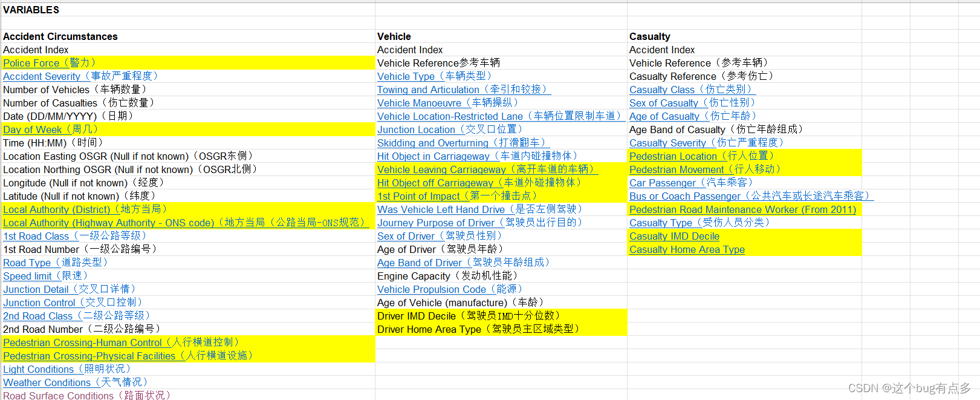Click the Casualty Type link
This screenshot has height=400, width=980.
700,223
